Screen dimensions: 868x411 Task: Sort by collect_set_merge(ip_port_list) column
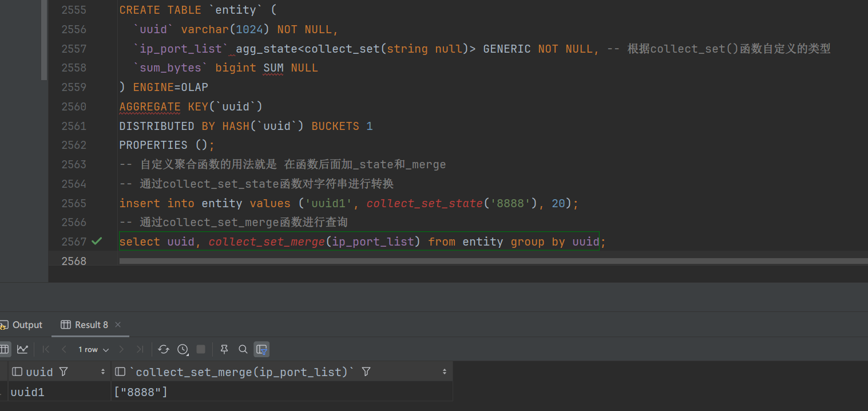click(445, 372)
